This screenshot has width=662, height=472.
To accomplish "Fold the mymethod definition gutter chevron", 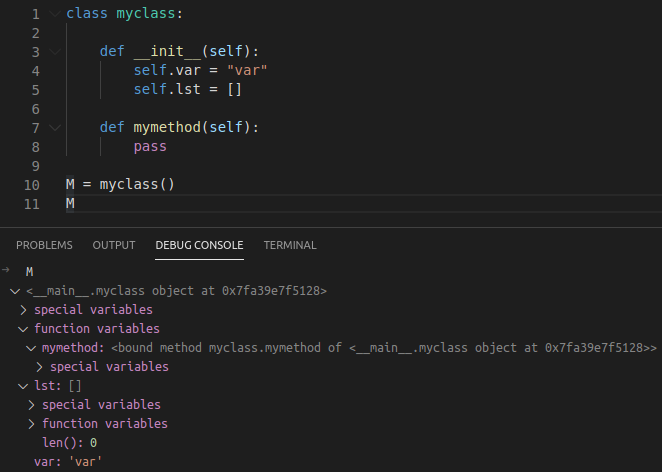I will pyautogui.click(x=54, y=128).
